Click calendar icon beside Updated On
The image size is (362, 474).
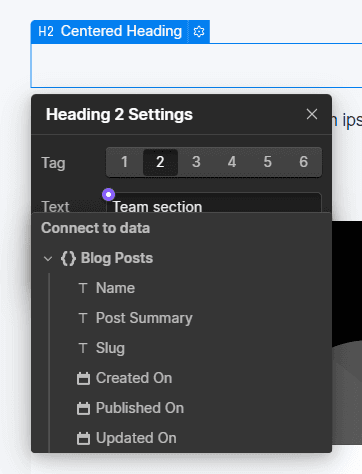pos(83,439)
